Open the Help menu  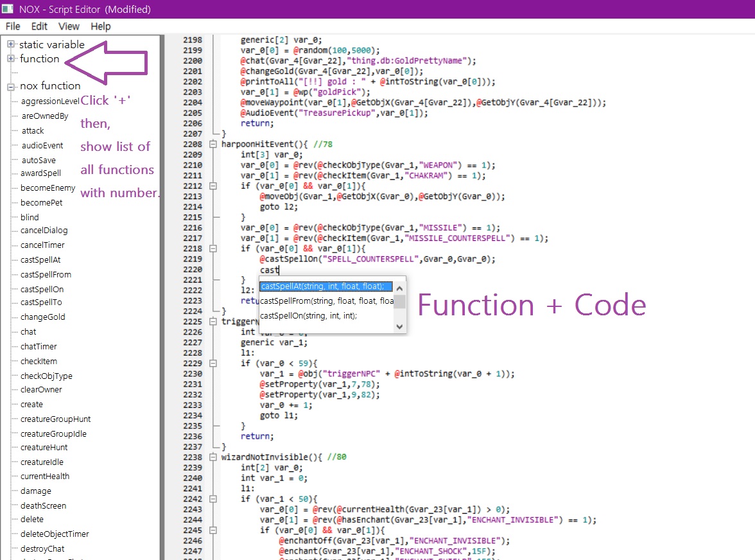(x=101, y=26)
